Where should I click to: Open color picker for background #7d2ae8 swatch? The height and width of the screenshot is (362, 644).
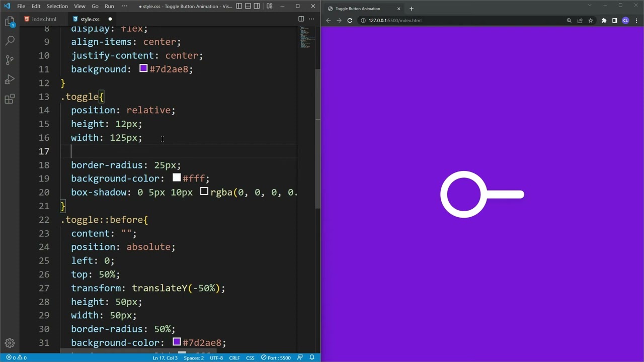pyautogui.click(x=143, y=68)
